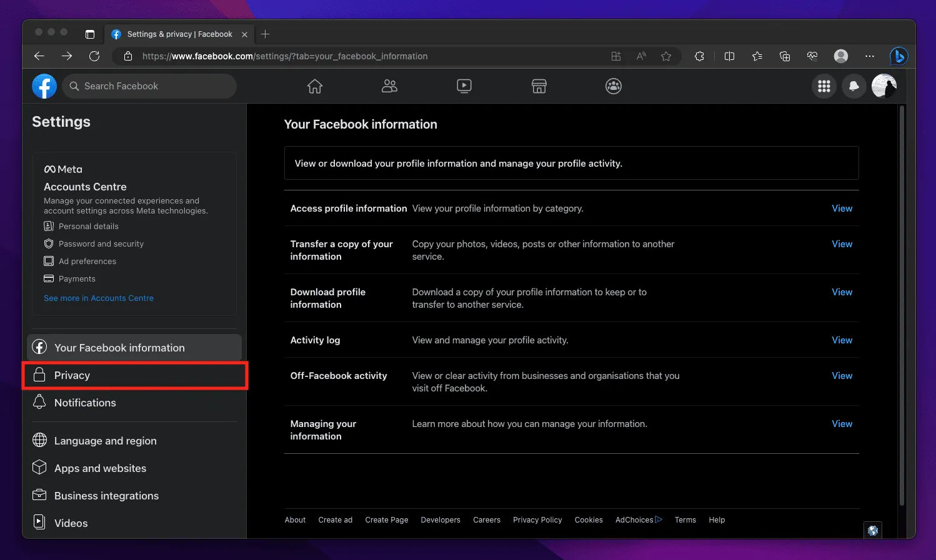
Task: View Download profile information
Action: 842,292
